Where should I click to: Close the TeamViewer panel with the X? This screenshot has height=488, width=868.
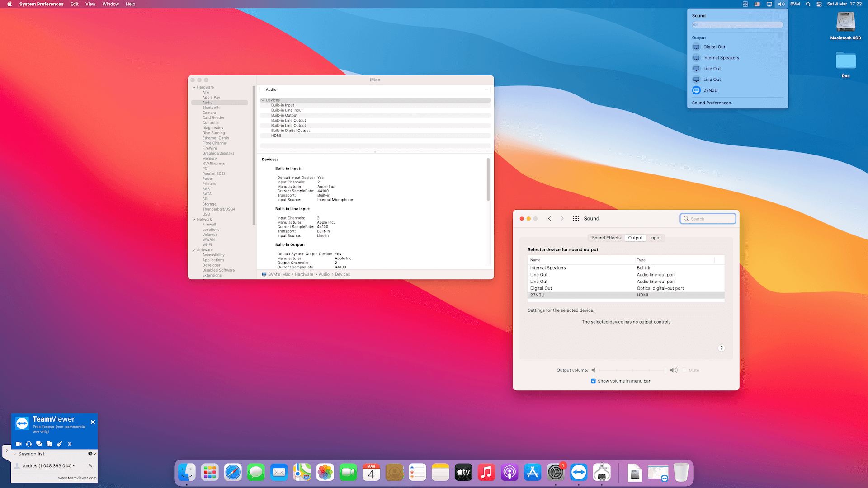click(x=93, y=422)
